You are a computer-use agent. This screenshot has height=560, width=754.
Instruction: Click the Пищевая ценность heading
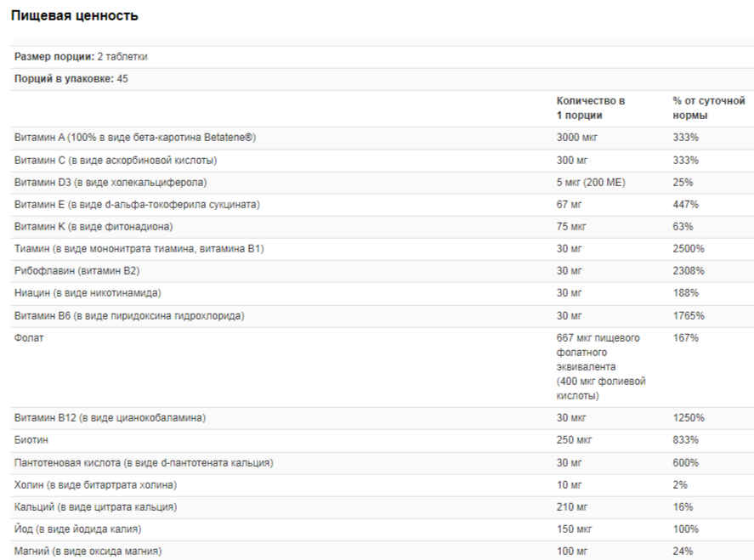[75, 16]
